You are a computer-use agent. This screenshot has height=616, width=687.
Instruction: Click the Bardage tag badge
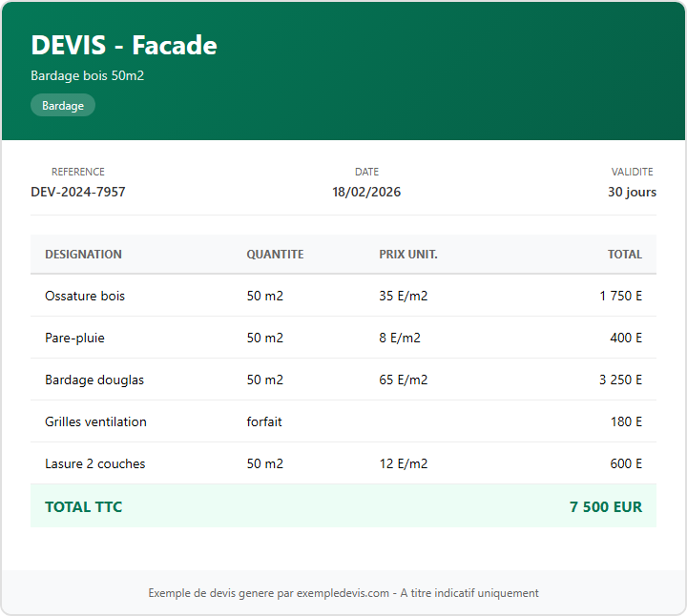click(x=63, y=106)
